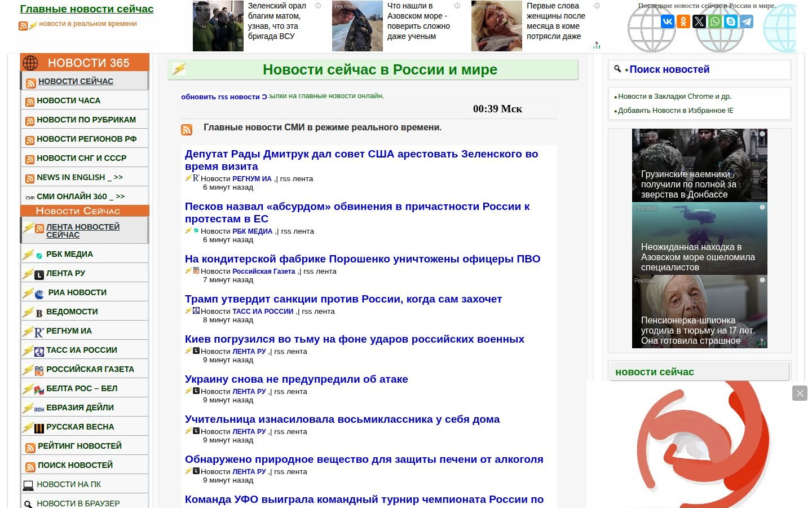Open НОВОСТИ СНГ И СССР menu item
The image size is (812, 508).
[x=81, y=158]
